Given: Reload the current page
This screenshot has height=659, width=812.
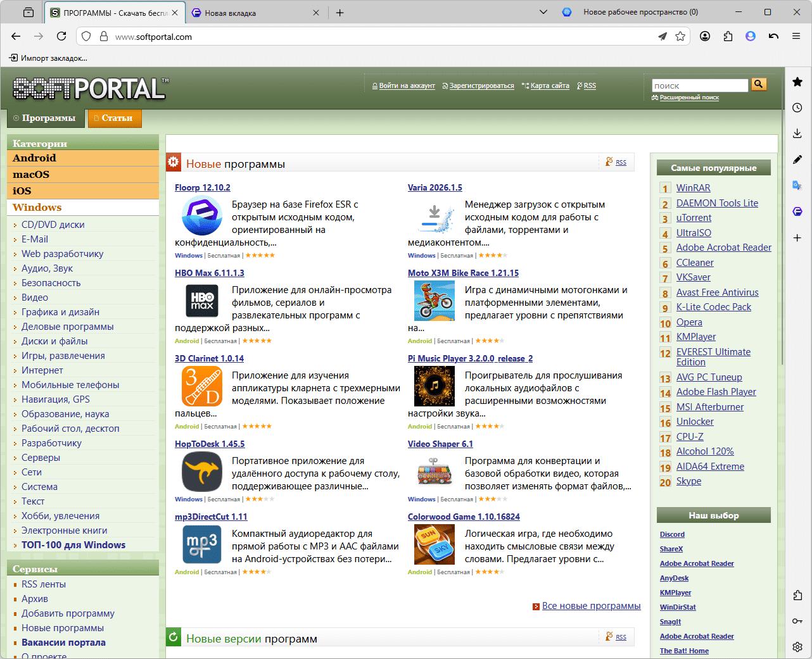Looking at the screenshot, I should (61, 37).
